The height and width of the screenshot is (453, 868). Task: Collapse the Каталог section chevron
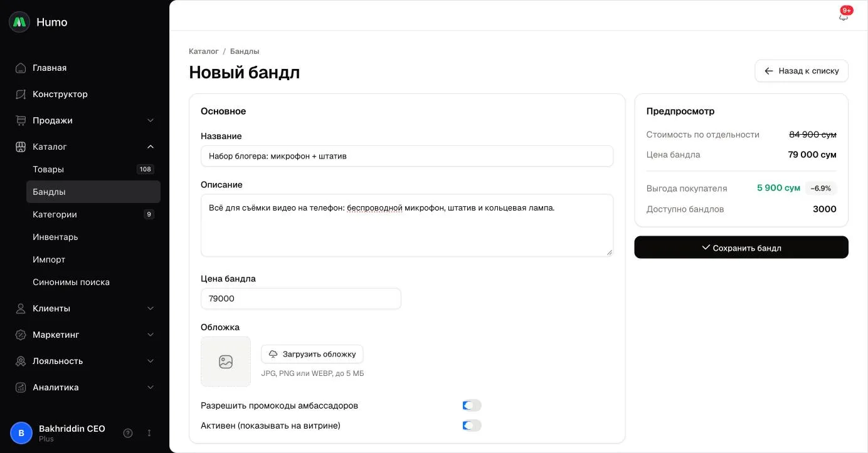coord(151,147)
